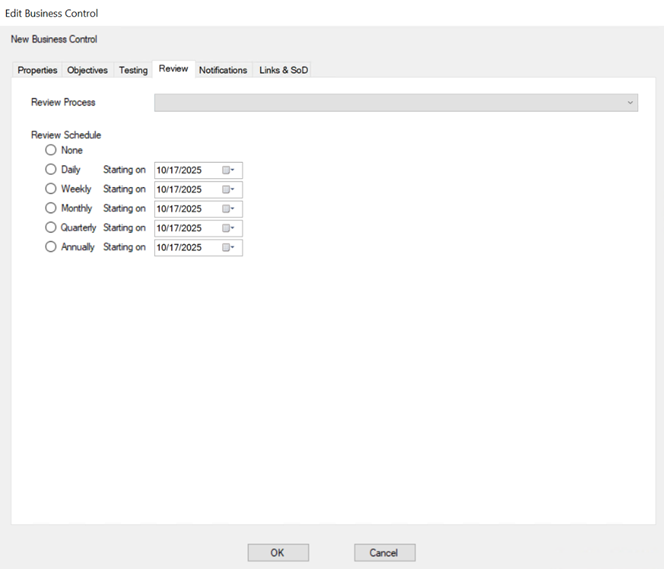Expand the Review Process dropdown
Image resolution: width=664 pixels, height=569 pixels.
[x=629, y=102]
